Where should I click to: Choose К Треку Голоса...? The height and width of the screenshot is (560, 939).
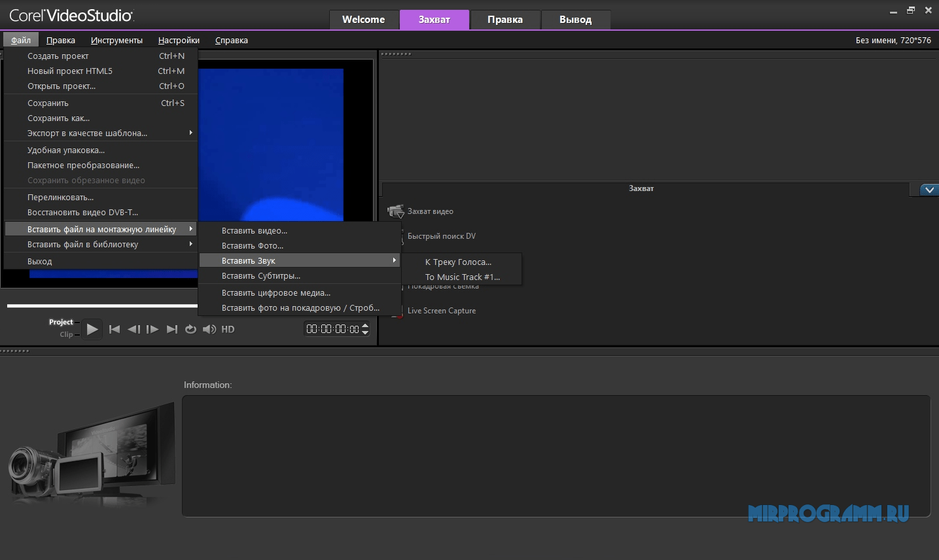tap(462, 262)
